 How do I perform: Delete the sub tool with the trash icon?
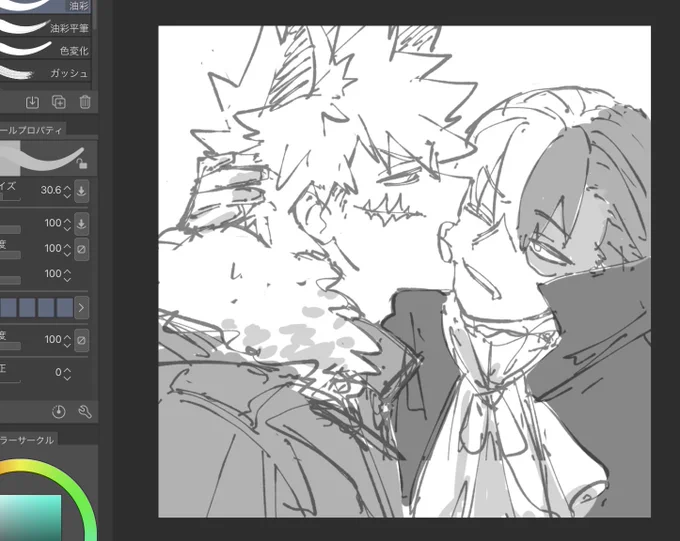85,102
